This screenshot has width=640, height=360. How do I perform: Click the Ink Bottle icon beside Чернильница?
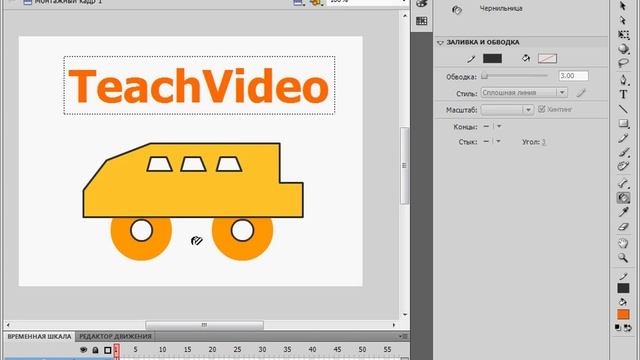(457, 10)
